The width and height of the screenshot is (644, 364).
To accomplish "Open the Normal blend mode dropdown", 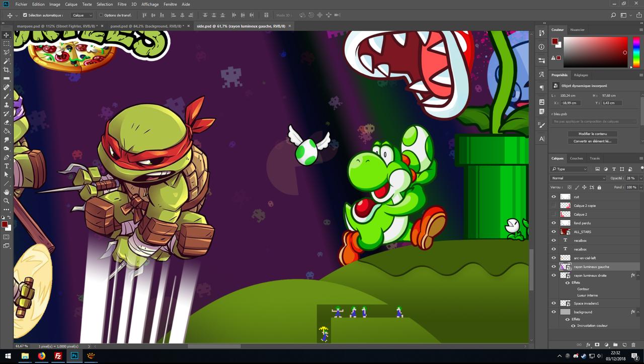I will click(x=579, y=178).
